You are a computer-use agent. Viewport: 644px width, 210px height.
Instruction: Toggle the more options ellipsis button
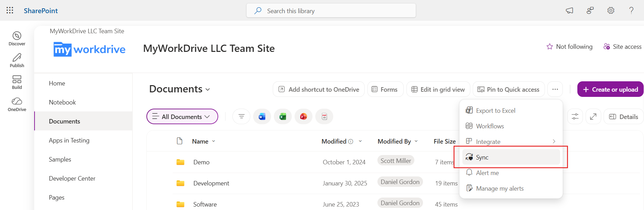[x=555, y=89]
